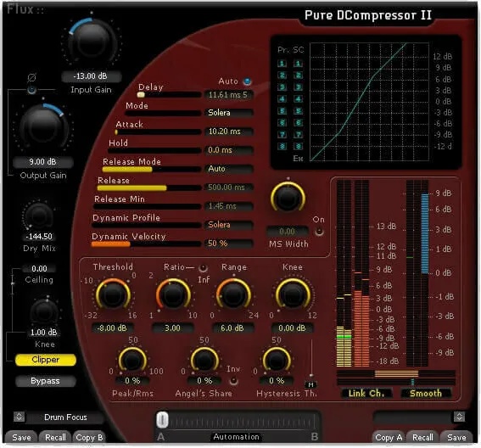
Task: Open preset B selector arrows
Action: tap(459, 417)
